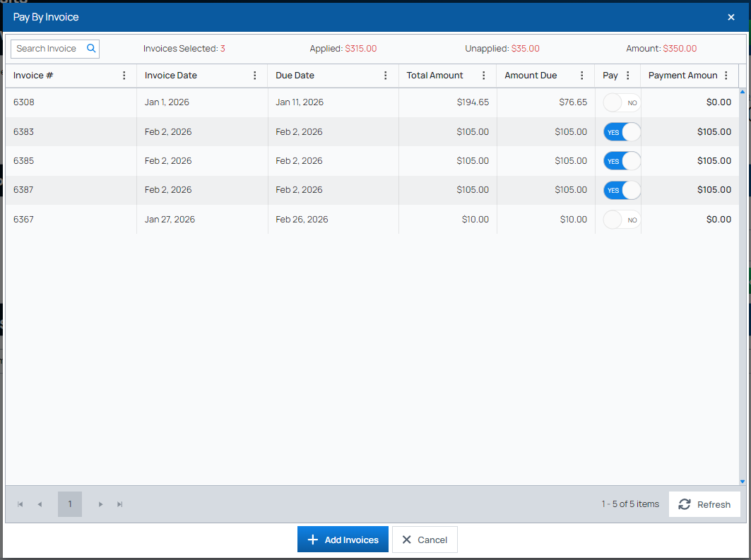
Task: Sort by Invoice # column header
Action: click(x=33, y=75)
